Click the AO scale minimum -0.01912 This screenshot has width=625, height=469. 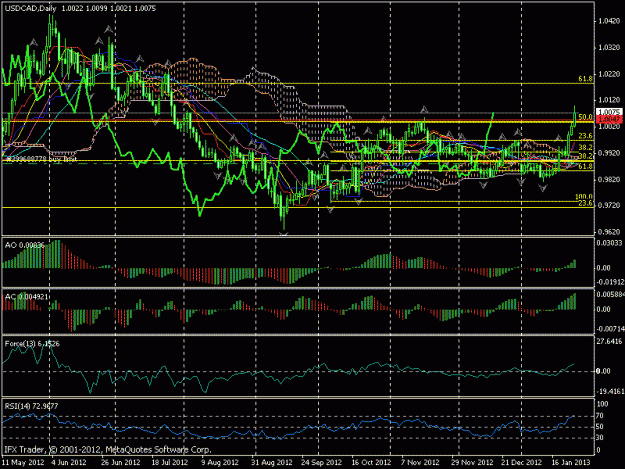610,282
